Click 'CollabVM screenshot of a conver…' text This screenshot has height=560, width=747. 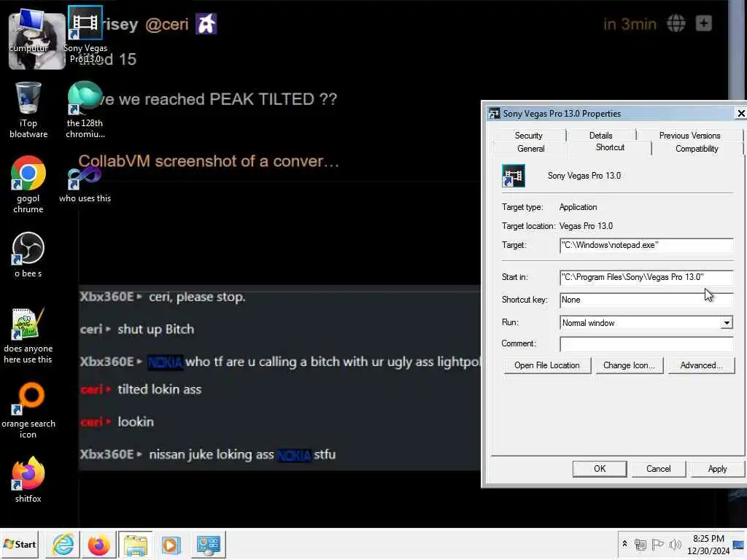[x=209, y=161]
